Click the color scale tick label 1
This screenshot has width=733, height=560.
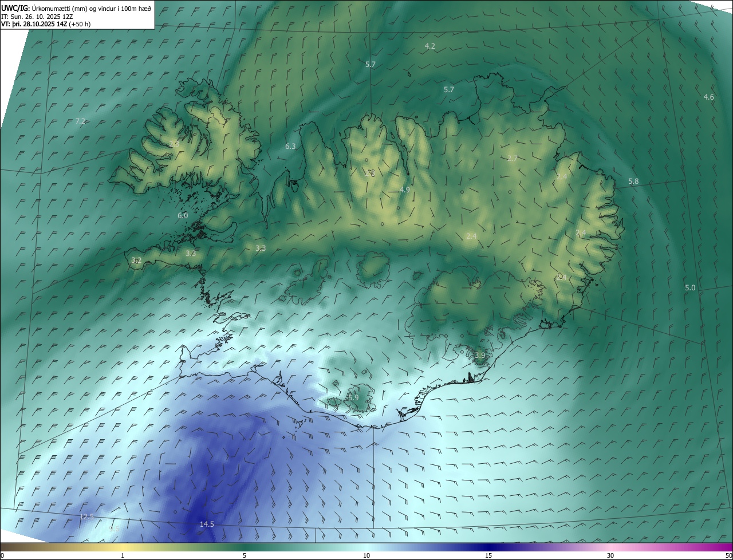tap(123, 555)
